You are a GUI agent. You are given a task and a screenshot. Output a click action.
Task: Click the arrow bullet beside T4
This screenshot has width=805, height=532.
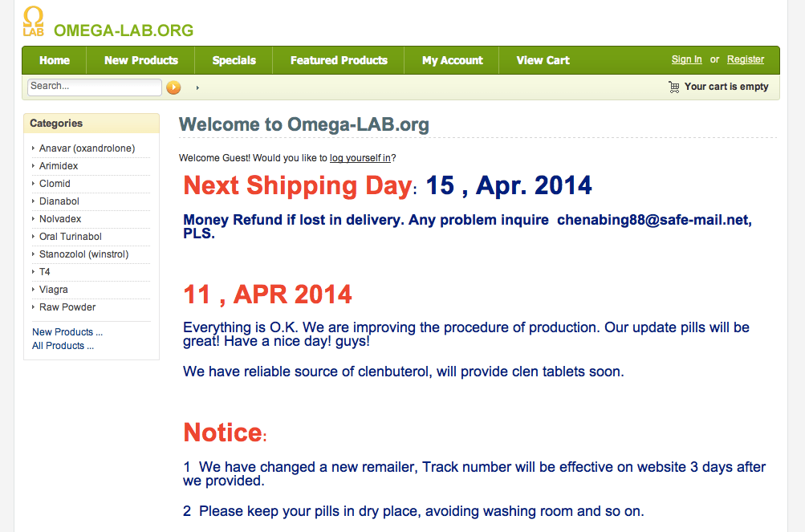click(x=34, y=272)
